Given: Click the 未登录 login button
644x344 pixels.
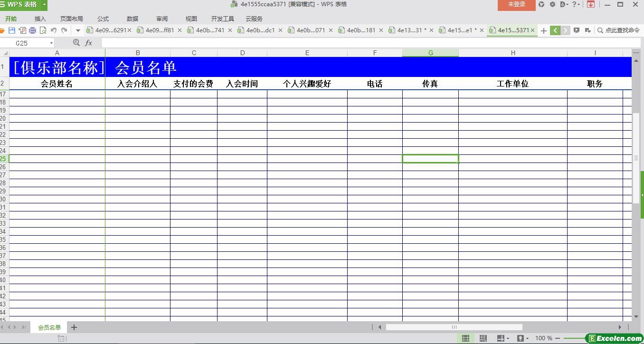Looking at the screenshot, I should click(517, 4).
